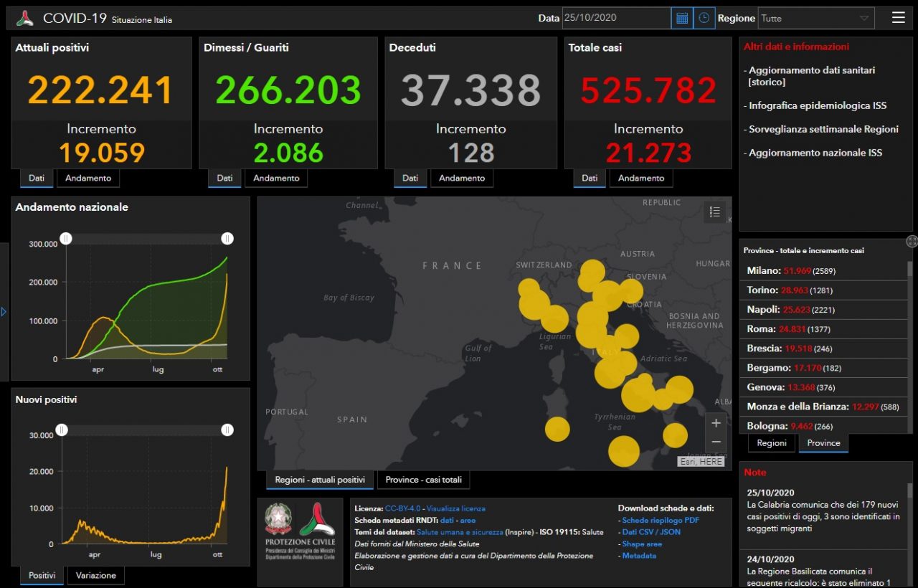Viewport: 918px width, 588px height.
Task: Click the clock icon beside the date
Action: (x=704, y=18)
